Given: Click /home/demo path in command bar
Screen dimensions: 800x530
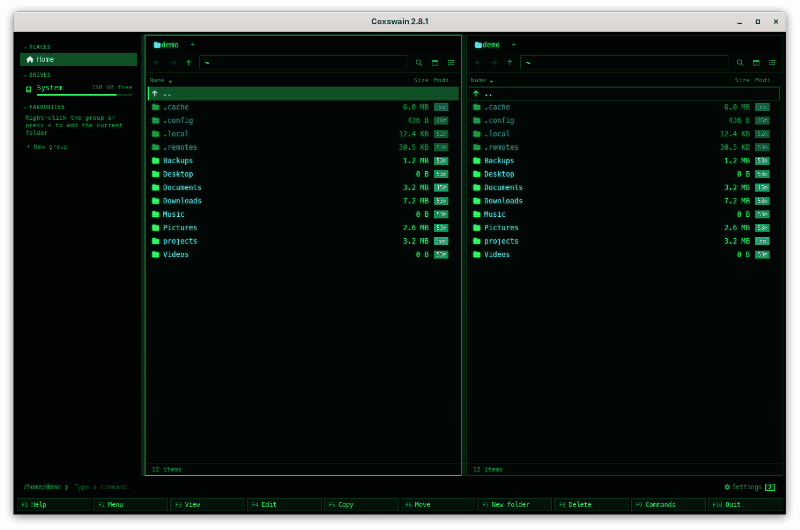Looking at the screenshot, I should coord(42,487).
